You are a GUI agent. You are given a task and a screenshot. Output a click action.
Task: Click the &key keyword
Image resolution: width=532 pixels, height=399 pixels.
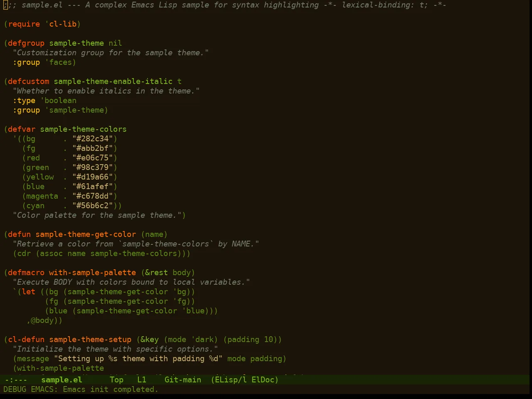pyautogui.click(x=150, y=340)
